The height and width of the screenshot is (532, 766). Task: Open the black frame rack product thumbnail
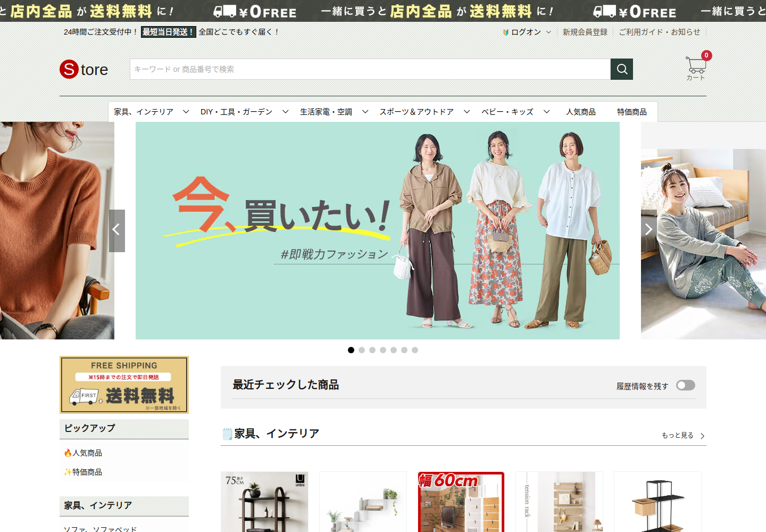657,502
